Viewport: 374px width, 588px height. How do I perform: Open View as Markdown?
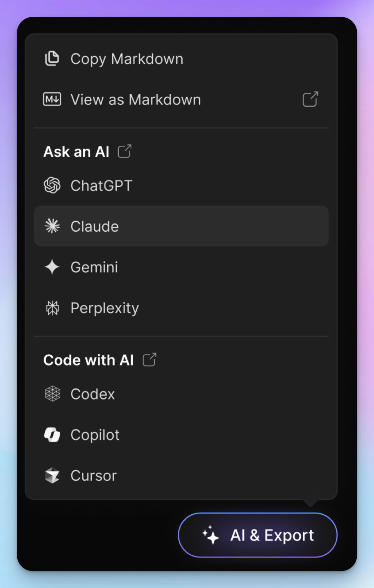tap(136, 99)
